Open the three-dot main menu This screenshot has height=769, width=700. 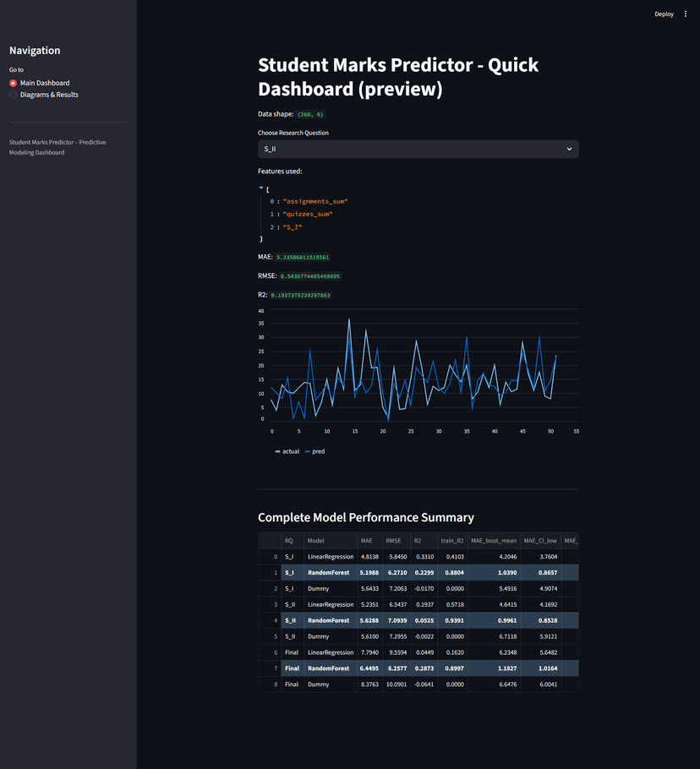(686, 14)
